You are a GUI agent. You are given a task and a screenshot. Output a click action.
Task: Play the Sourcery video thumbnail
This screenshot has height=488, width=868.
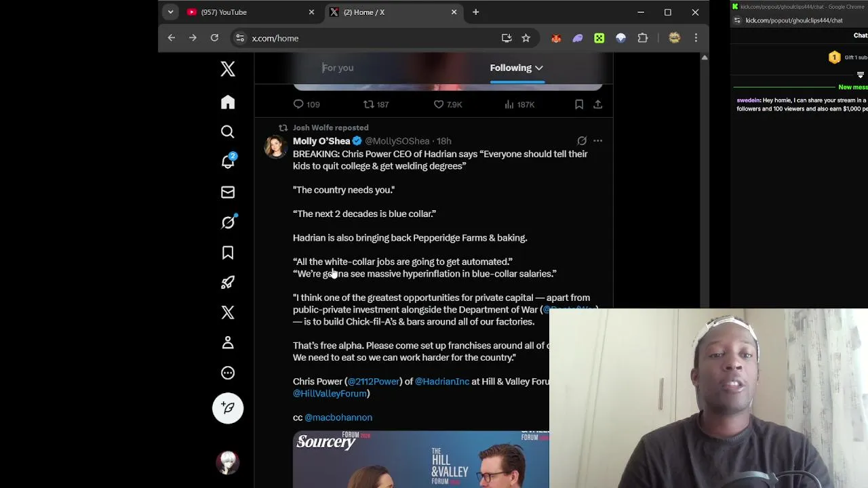(x=421, y=459)
